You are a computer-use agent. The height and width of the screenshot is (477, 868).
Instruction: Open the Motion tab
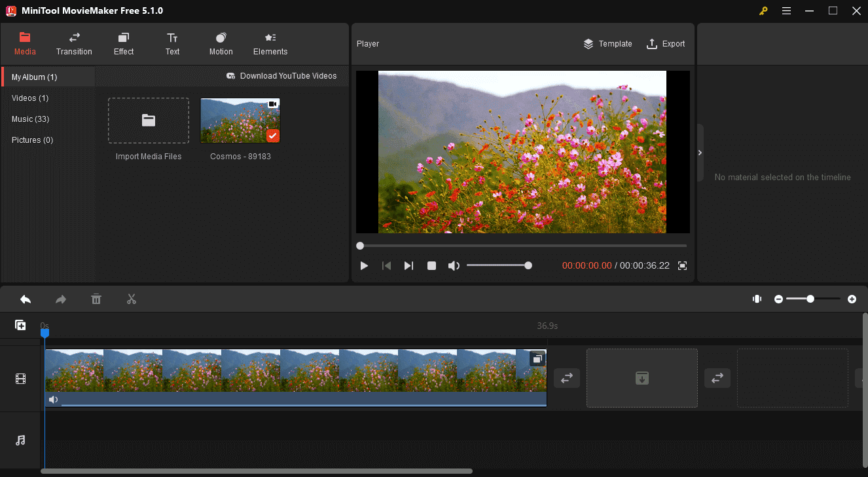[x=221, y=43]
